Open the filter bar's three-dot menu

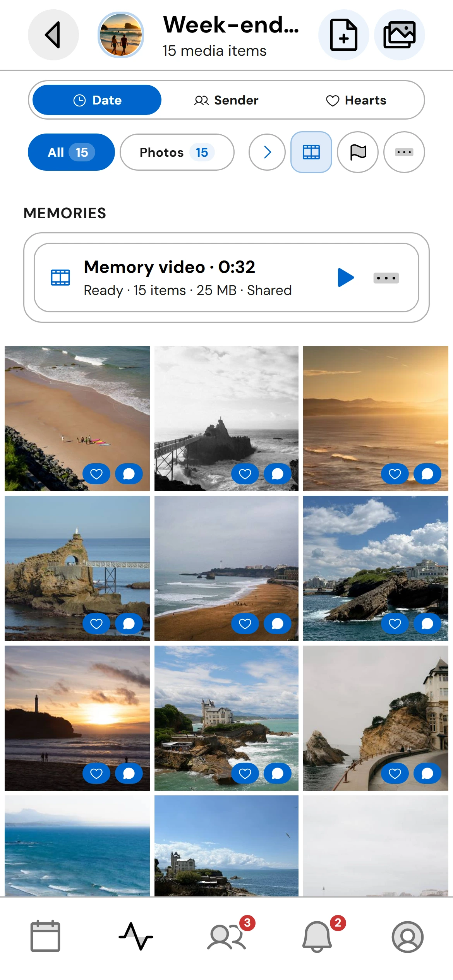(x=404, y=152)
